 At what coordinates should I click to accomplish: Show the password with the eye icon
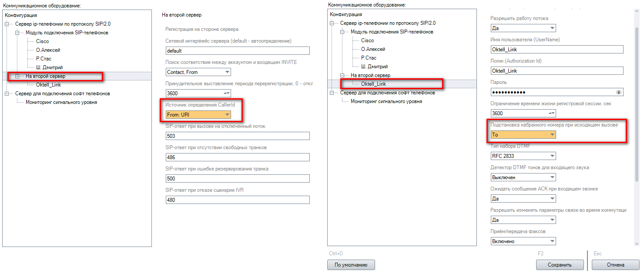(x=619, y=92)
